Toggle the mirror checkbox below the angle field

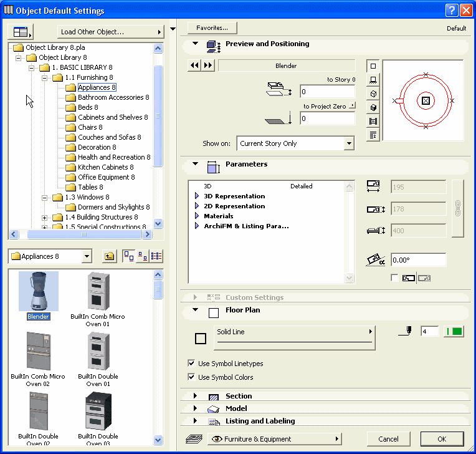[x=394, y=278]
